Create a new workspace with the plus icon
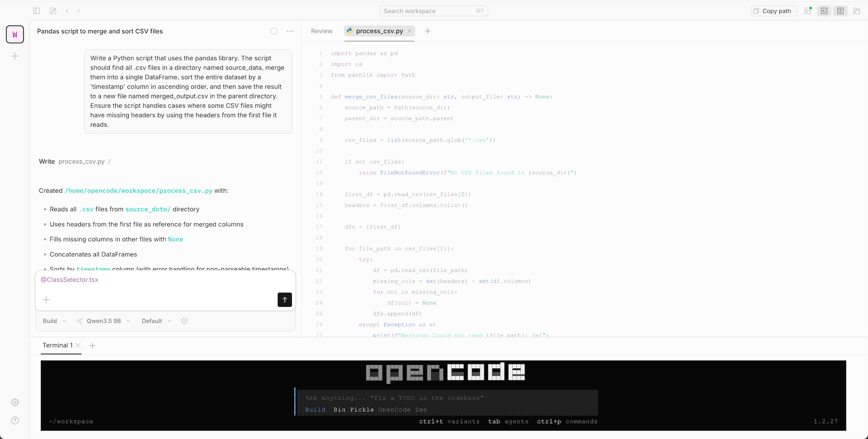The height and width of the screenshot is (439, 868). click(x=15, y=56)
